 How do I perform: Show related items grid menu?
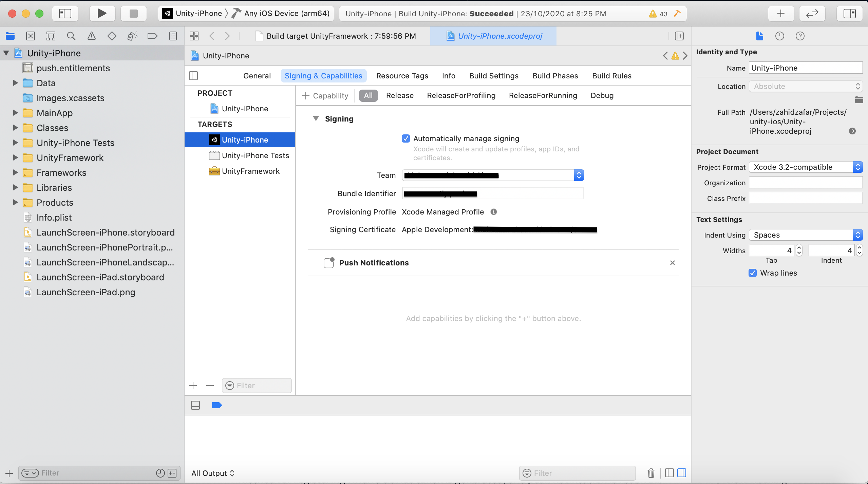pyautogui.click(x=194, y=36)
